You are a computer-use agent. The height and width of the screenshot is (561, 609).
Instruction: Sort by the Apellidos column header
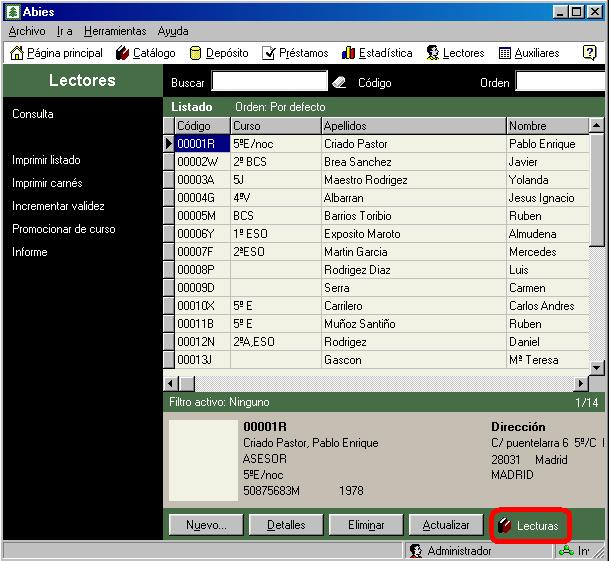coord(412,126)
